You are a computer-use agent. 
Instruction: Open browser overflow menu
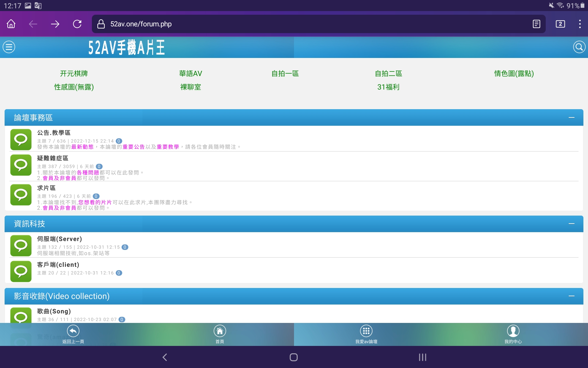[580, 24]
